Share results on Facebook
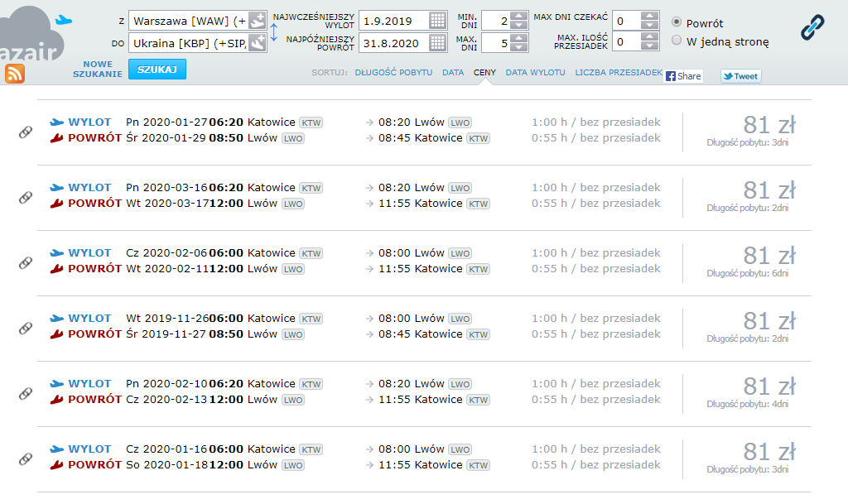Image resolution: width=848 pixels, height=504 pixels. [x=683, y=76]
